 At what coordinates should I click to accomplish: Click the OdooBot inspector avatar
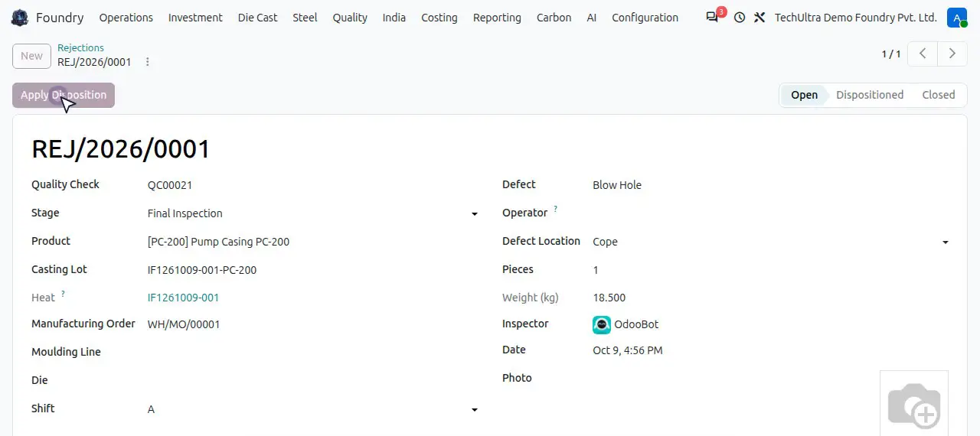click(602, 324)
